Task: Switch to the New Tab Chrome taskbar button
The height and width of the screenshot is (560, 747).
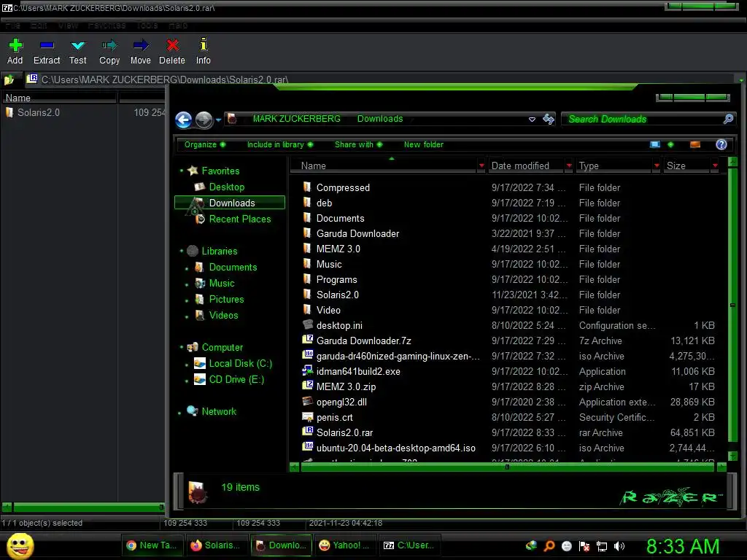Action: [x=153, y=545]
